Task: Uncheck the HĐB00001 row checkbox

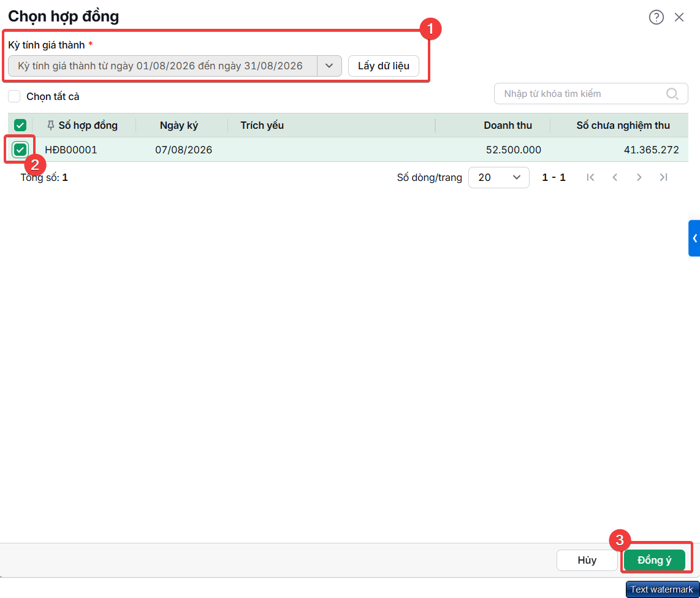Action: tap(20, 150)
